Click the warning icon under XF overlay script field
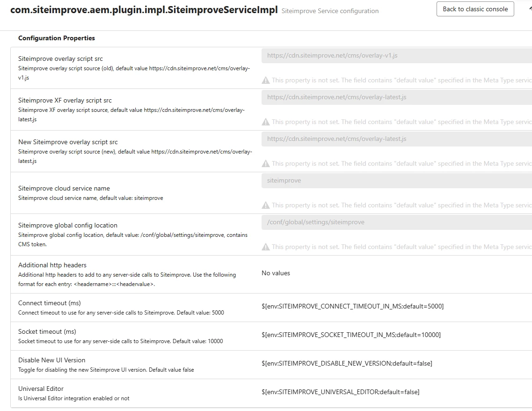 pos(266,122)
